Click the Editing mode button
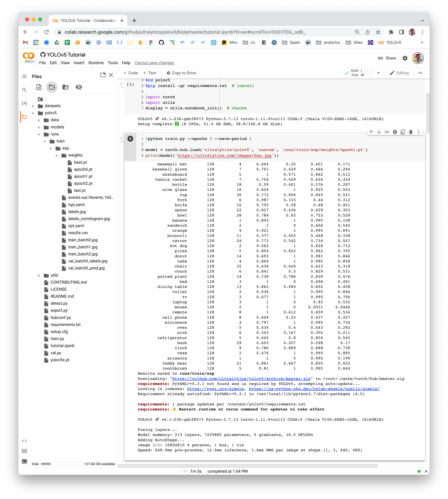Image resolution: width=448 pixels, height=499 pixels. click(399, 73)
